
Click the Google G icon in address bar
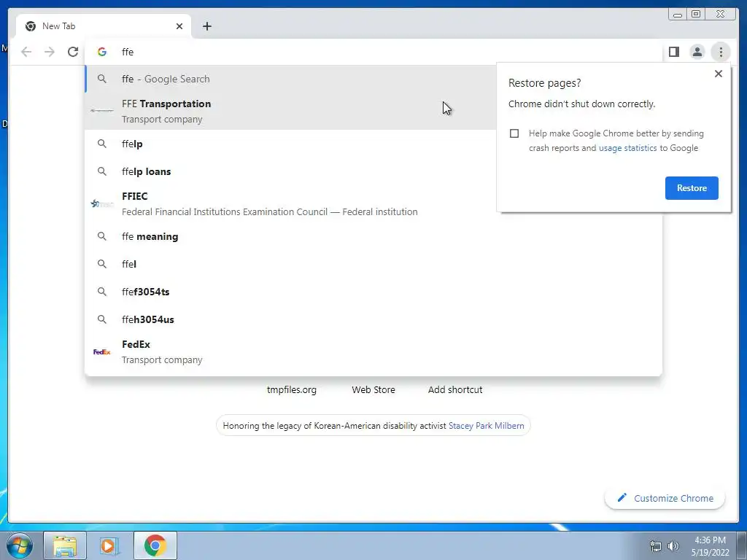[102, 52]
